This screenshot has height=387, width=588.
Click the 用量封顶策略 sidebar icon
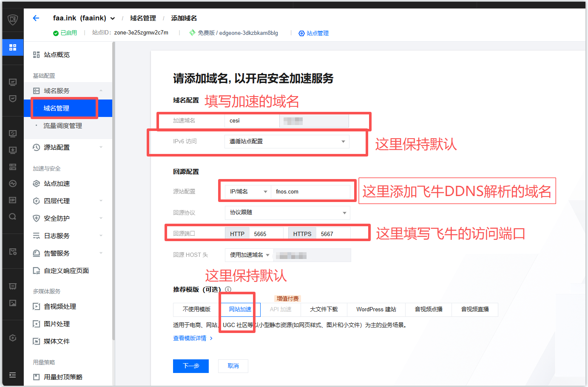[37, 377]
